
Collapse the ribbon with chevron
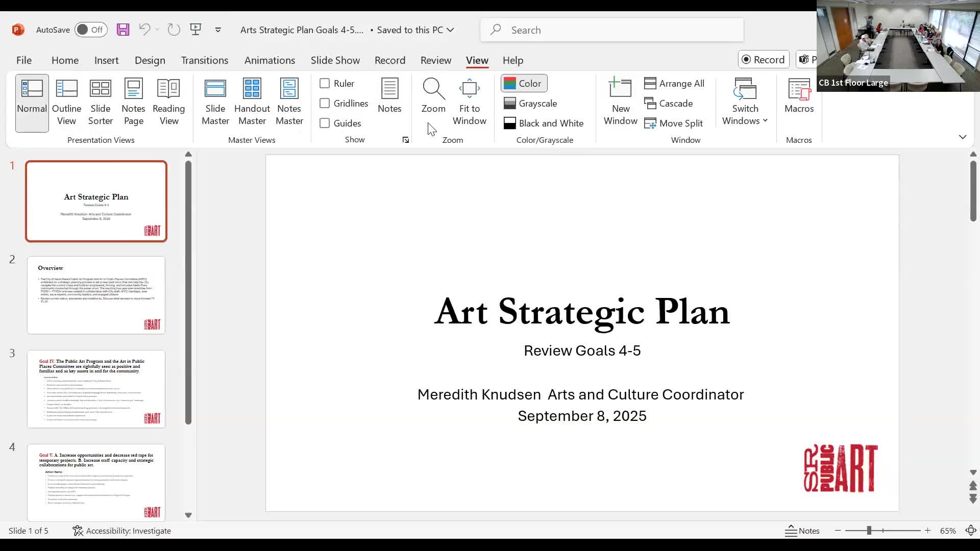point(962,137)
